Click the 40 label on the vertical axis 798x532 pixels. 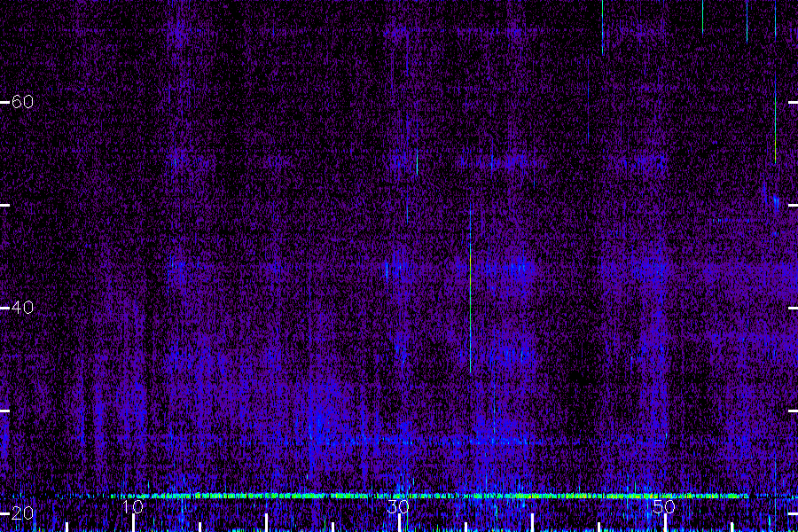pos(22,308)
